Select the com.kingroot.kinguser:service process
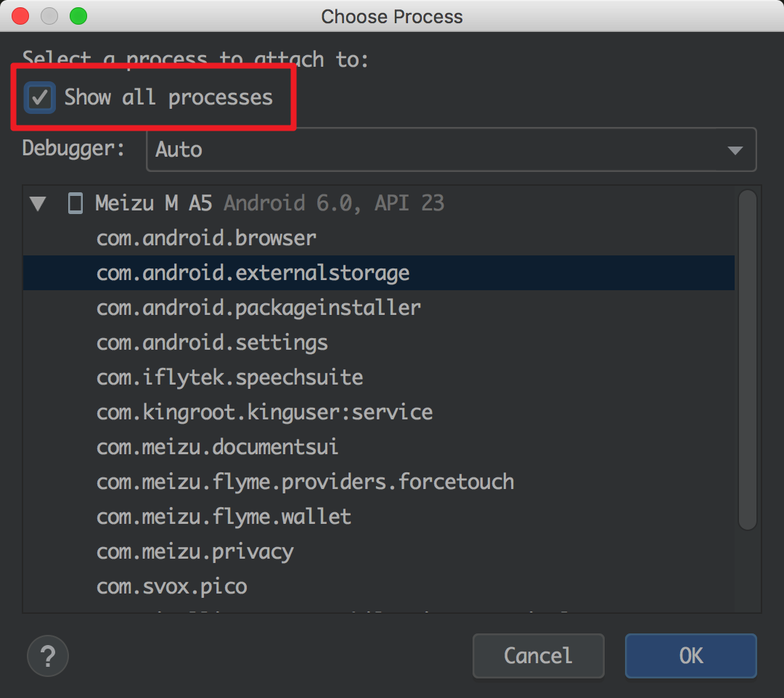The image size is (784, 698). click(x=265, y=412)
